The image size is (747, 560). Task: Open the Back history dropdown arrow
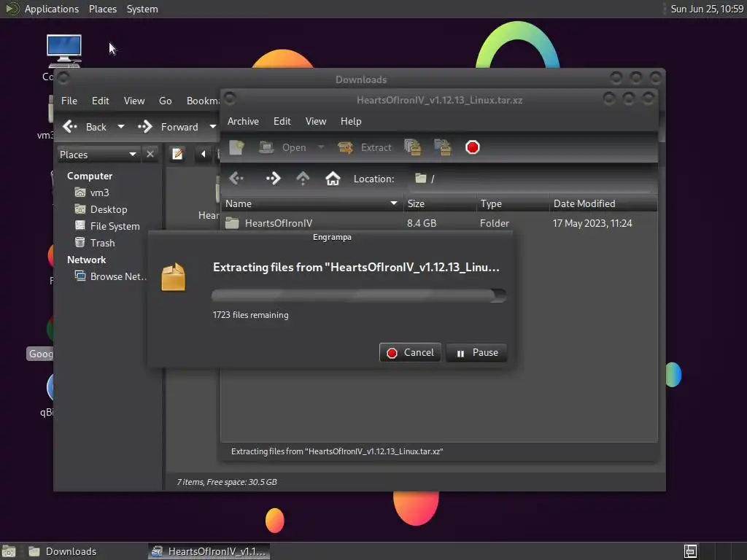pos(120,127)
